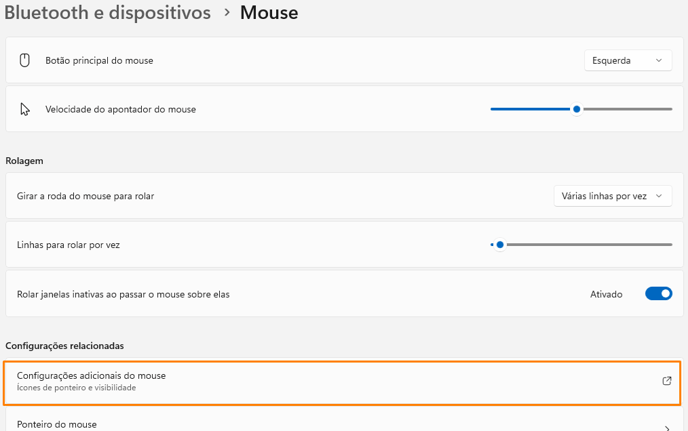Toggle off Rolar janelas inativas switch
This screenshot has height=431, width=688.
point(658,294)
